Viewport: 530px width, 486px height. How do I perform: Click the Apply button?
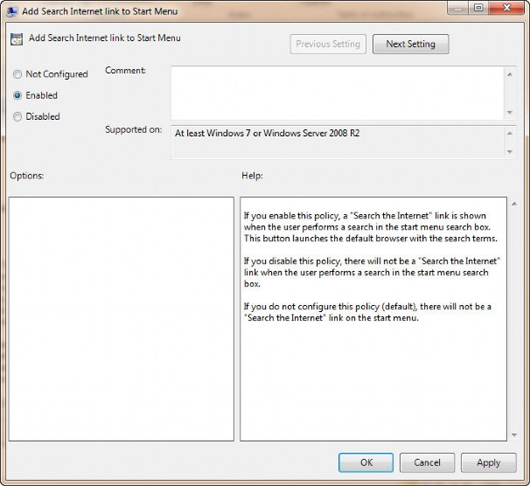click(x=488, y=463)
